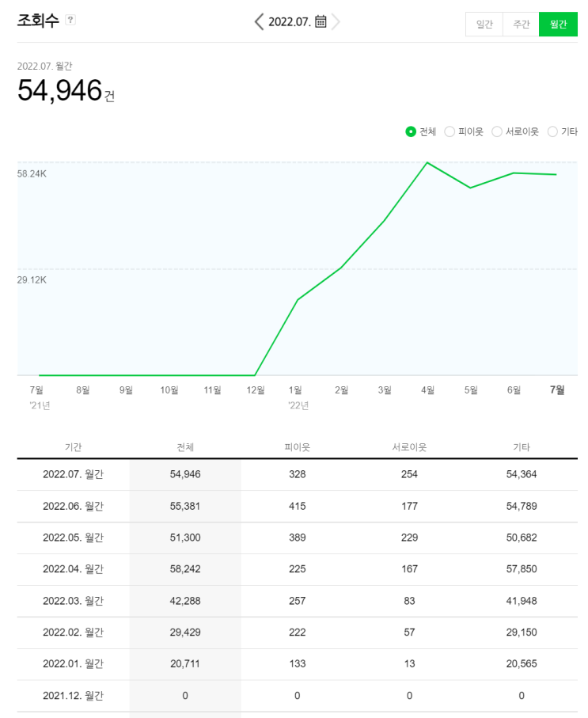This screenshot has width=588, height=718.
Task: Click the 58.24K y-axis label
Action: 32,173
